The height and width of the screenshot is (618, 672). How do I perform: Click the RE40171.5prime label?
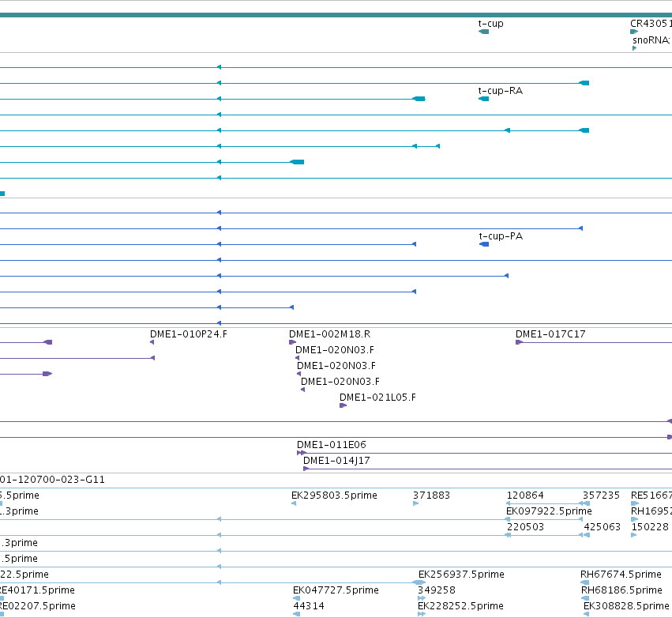click(x=37, y=590)
